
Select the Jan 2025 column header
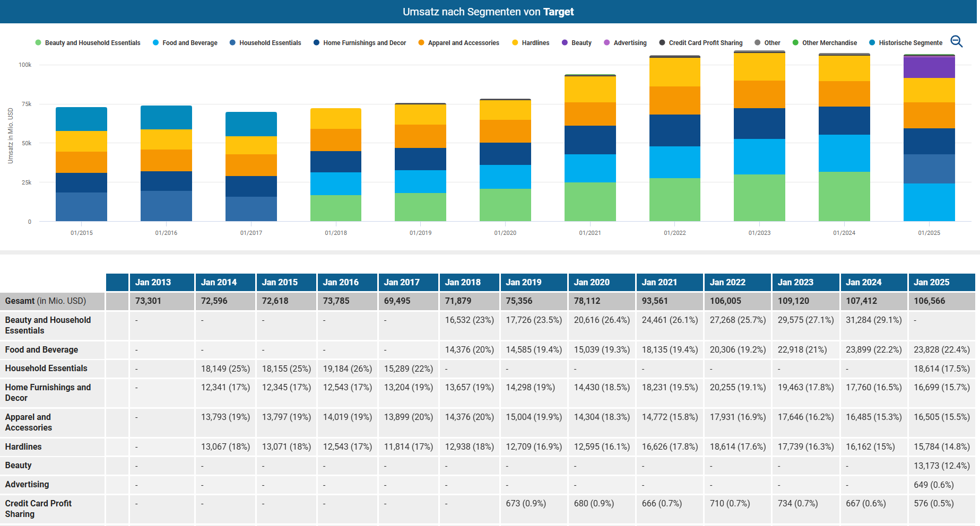(x=941, y=282)
